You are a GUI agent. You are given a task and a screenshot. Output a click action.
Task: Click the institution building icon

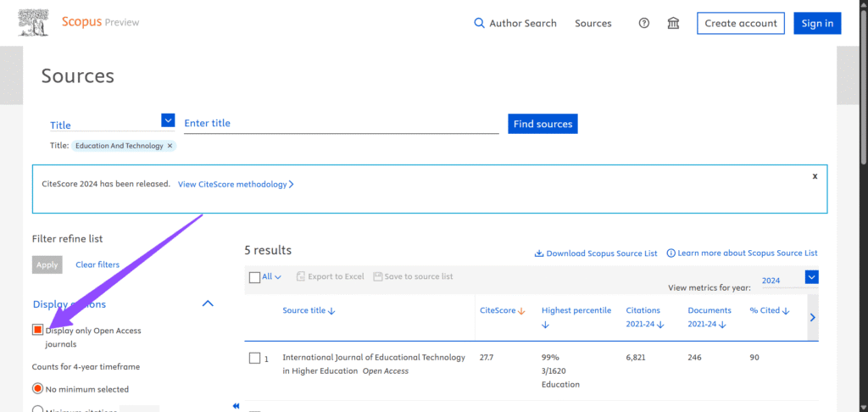point(673,23)
